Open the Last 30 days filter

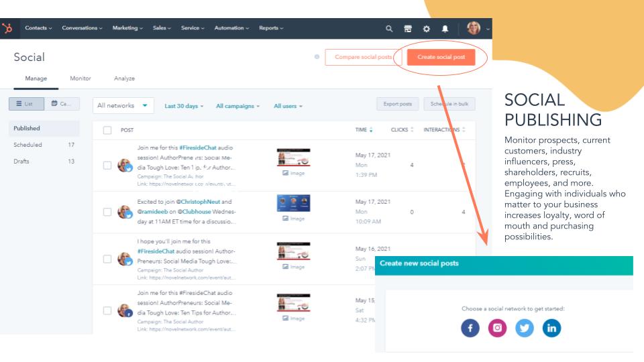coord(184,106)
